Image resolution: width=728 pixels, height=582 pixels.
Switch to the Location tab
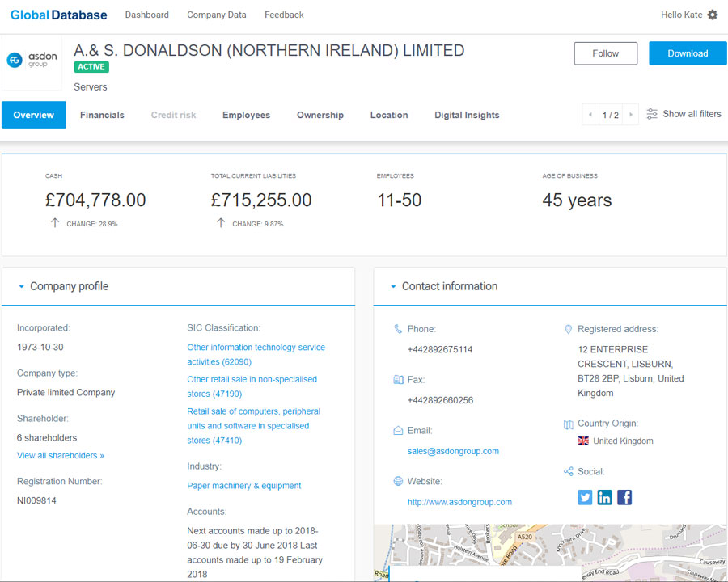(x=389, y=115)
